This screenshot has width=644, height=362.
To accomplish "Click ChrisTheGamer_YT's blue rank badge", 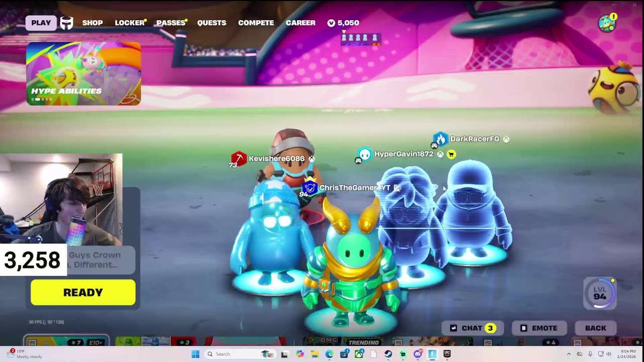I will pyautogui.click(x=310, y=188).
